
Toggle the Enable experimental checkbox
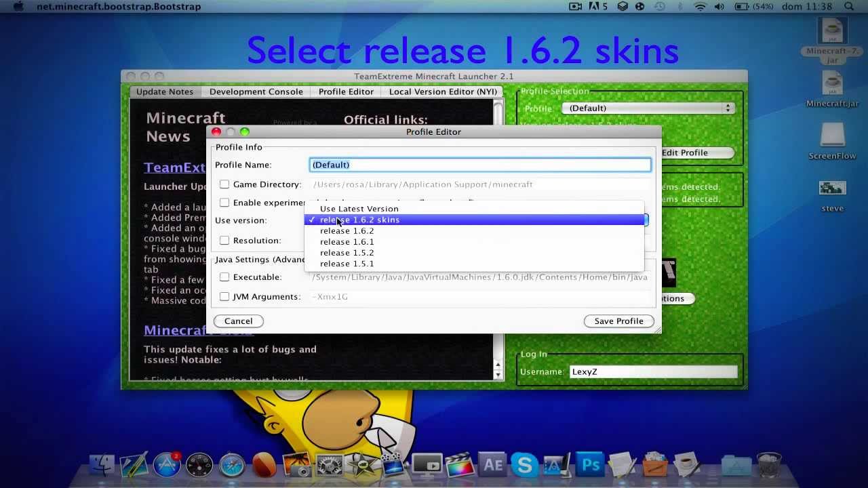224,203
